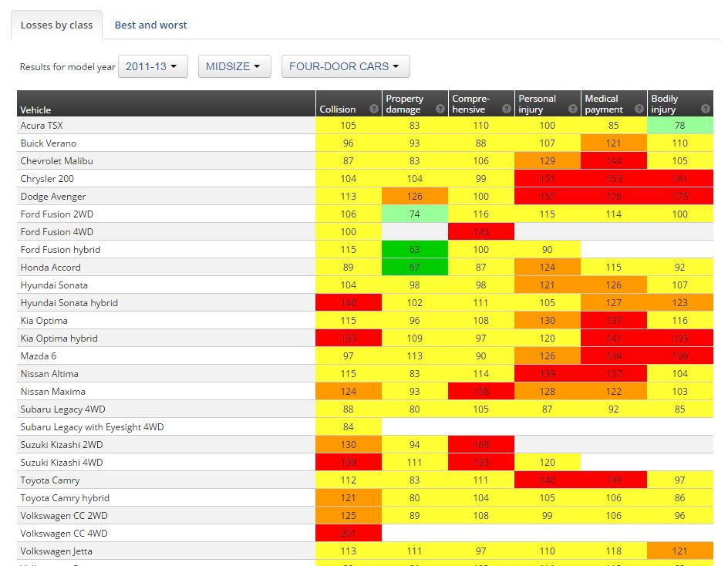Image resolution: width=728 pixels, height=566 pixels.
Task: Click the Property damage column header text
Action: tap(404, 104)
